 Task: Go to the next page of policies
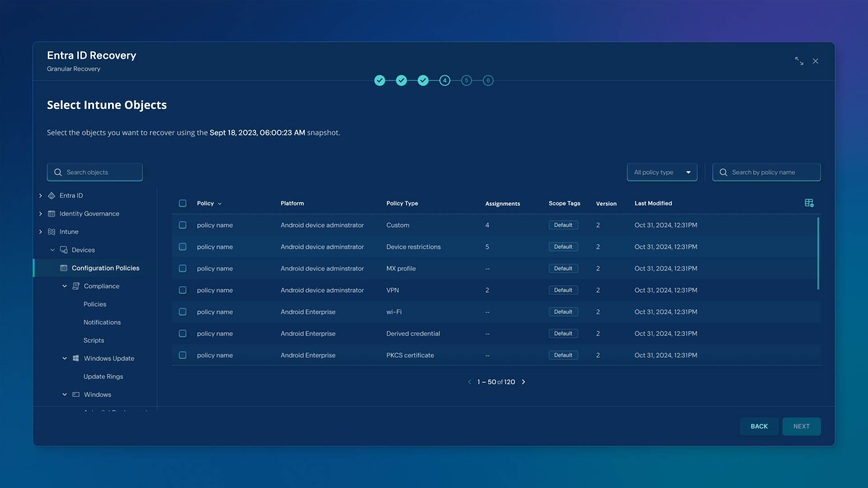click(524, 382)
